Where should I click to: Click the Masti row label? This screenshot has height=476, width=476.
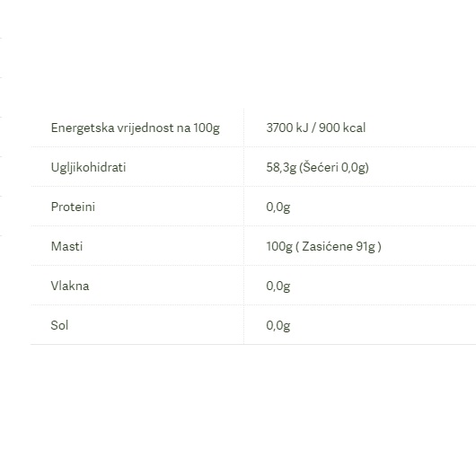point(66,246)
